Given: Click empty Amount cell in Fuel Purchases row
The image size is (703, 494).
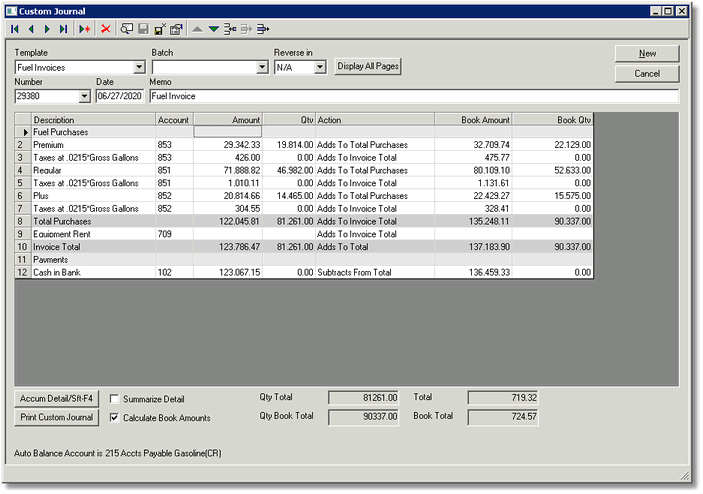Looking at the screenshot, I should (x=228, y=132).
